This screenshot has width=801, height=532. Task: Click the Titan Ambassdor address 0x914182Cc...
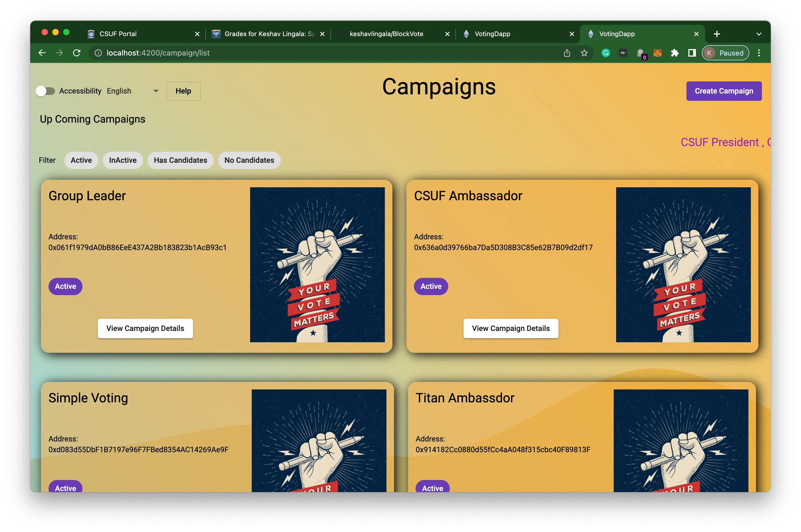click(x=503, y=450)
